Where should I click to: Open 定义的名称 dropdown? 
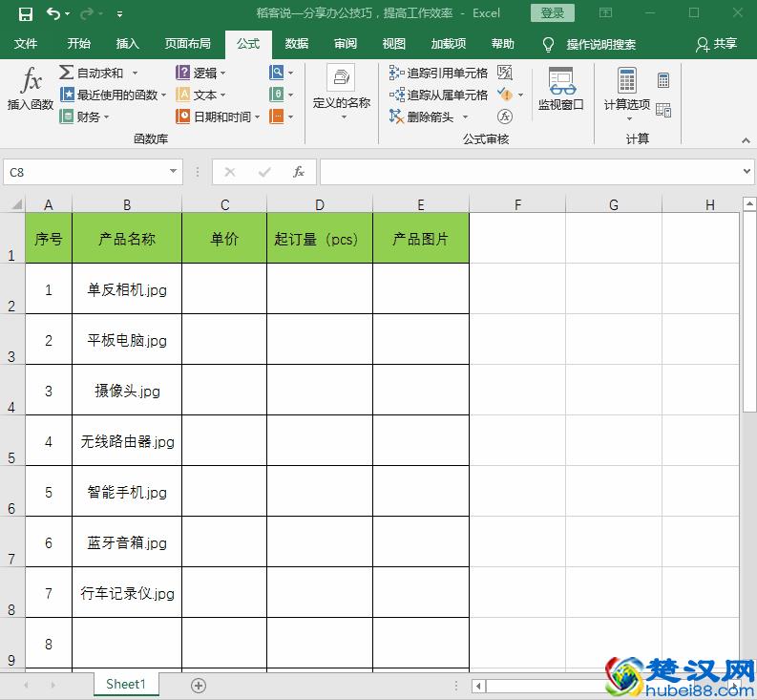click(342, 93)
